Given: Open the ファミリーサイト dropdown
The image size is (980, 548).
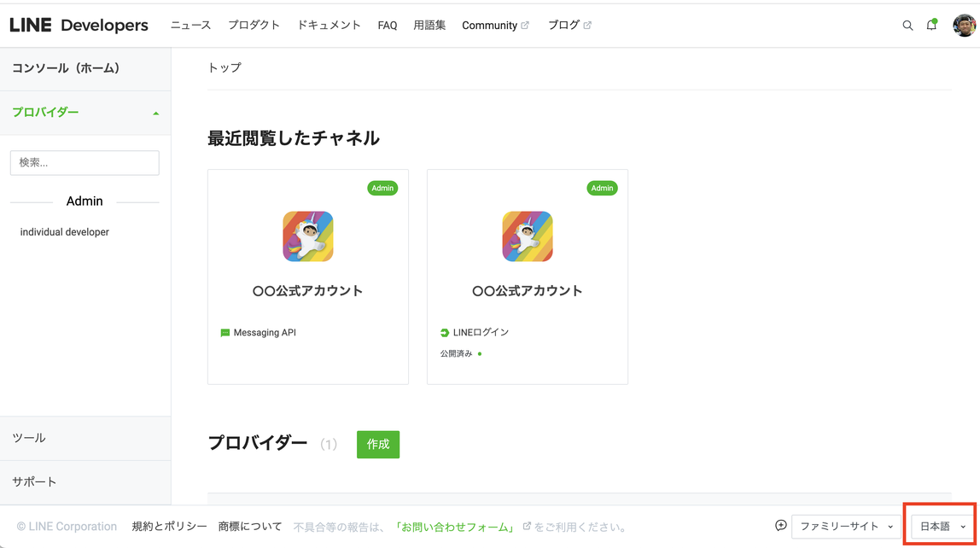Looking at the screenshot, I should click(846, 527).
